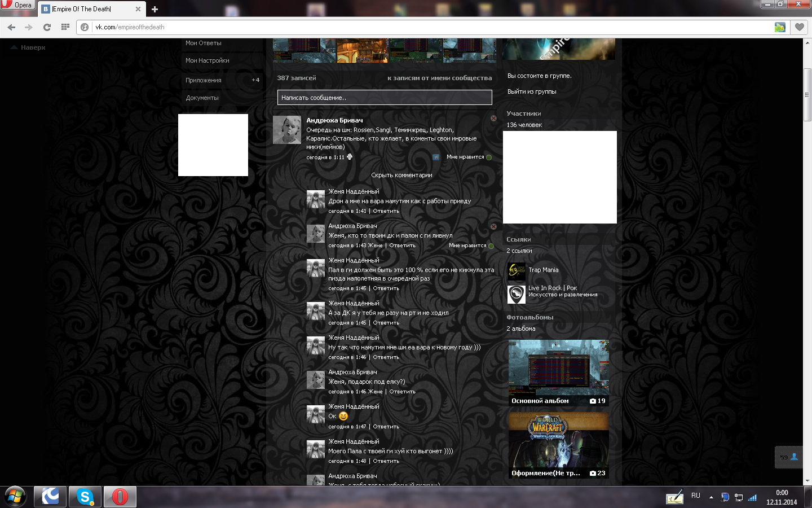
Task: Collapse comments via Скрыть комментарии
Action: click(x=401, y=175)
